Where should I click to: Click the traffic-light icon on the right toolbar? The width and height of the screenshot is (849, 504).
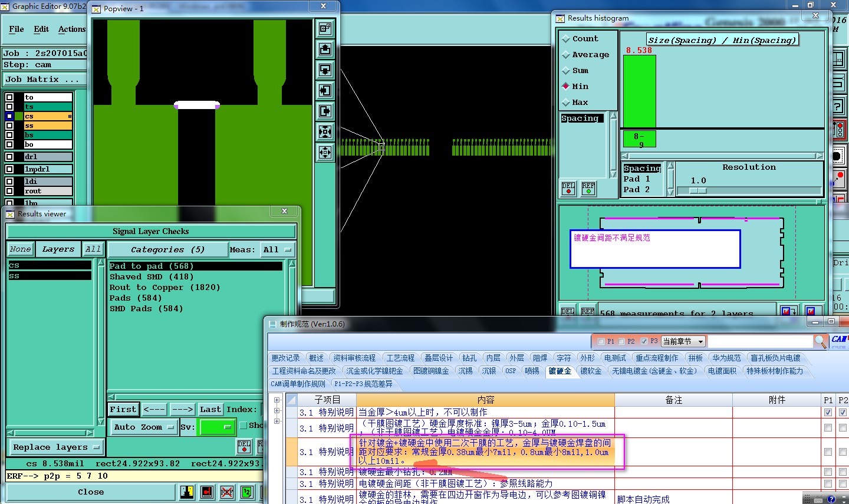coord(840,130)
